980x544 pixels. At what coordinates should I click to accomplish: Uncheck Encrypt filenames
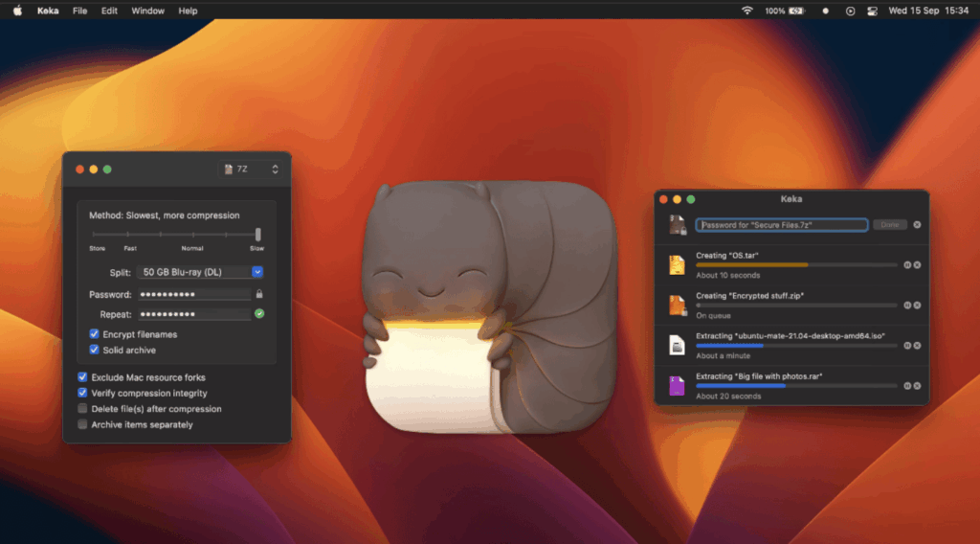pos(95,334)
